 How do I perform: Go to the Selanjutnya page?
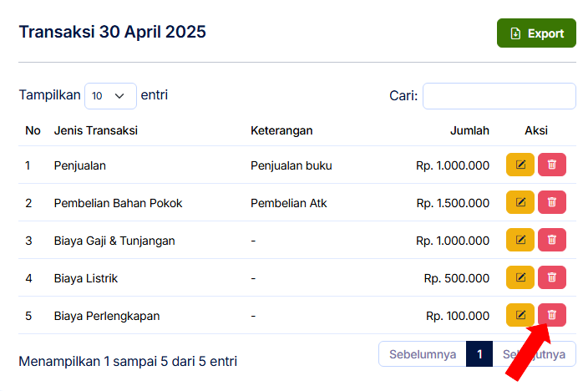(x=534, y=354)
